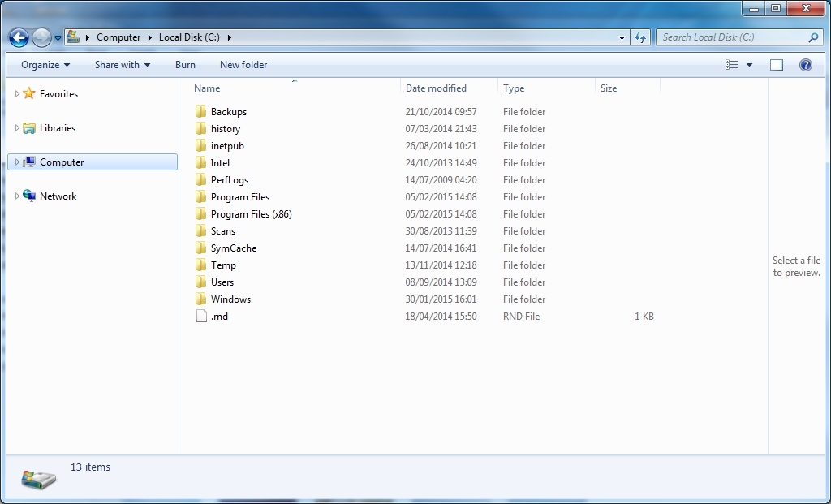
Task: Open the Organize menu
Action: point(45,65)
